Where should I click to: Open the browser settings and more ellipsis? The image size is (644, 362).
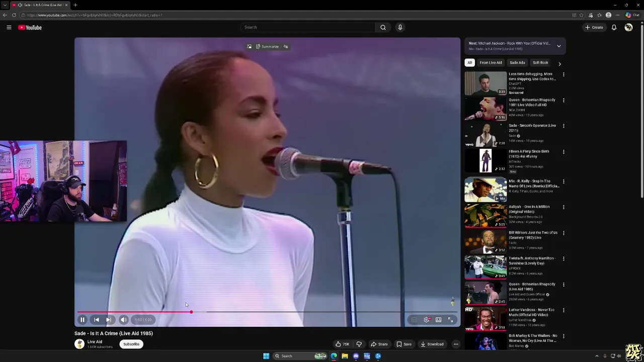617,15
